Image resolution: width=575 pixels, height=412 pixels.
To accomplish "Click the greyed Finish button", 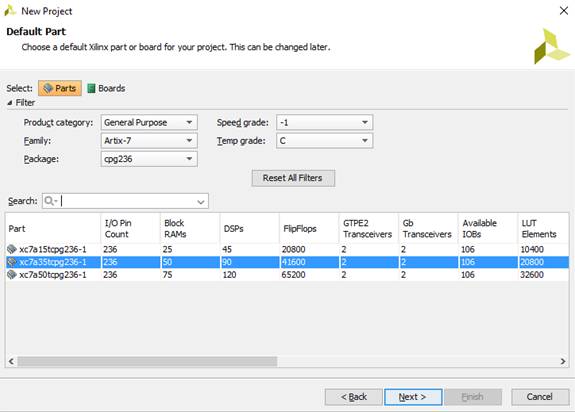I will (473, 397).
